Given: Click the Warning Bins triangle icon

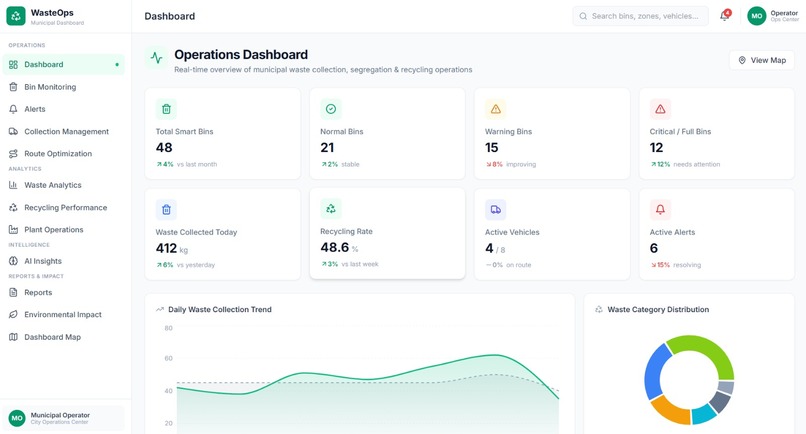Looking at the screenshot, I should tap(496, 109).
